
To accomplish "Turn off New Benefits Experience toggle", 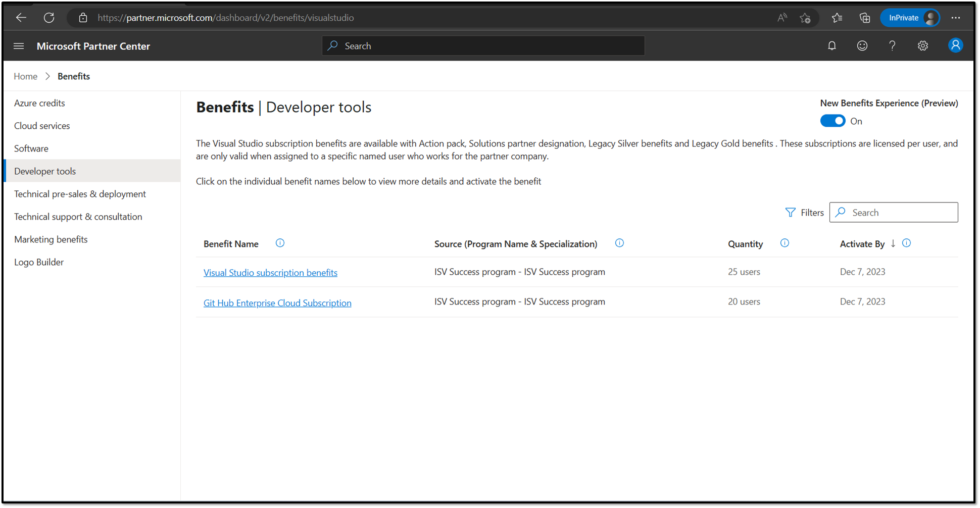I will pyautogui.click(x=832, y=121).
